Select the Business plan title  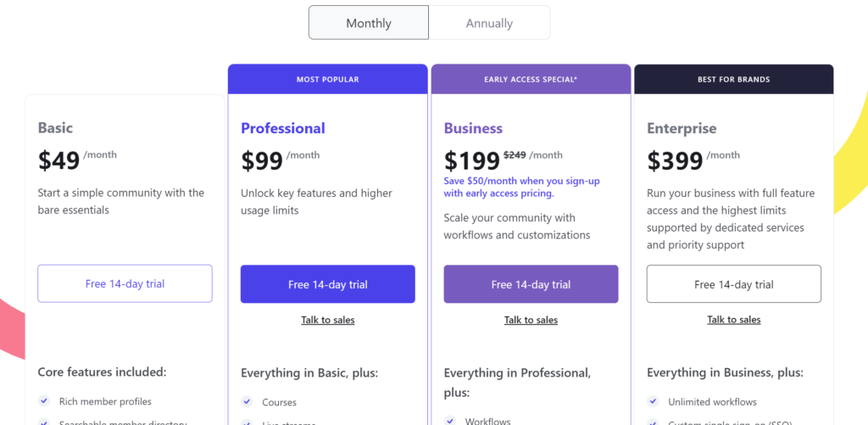pyautogui.click(x=473, y=128)
